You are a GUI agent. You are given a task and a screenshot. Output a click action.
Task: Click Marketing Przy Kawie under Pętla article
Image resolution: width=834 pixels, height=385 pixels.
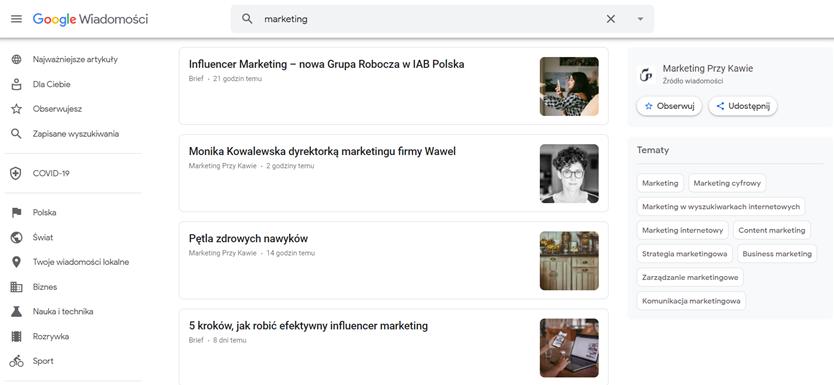click(x=222, y=253)
